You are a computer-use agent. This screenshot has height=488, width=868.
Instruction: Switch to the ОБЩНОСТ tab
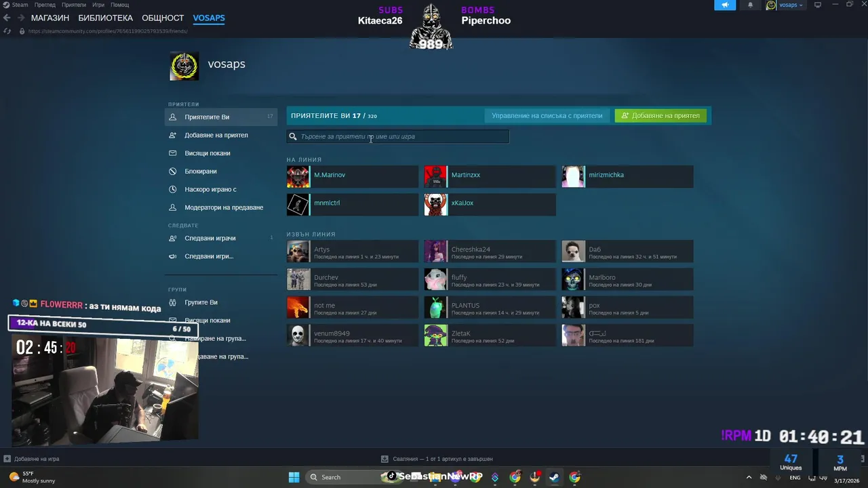163,18
